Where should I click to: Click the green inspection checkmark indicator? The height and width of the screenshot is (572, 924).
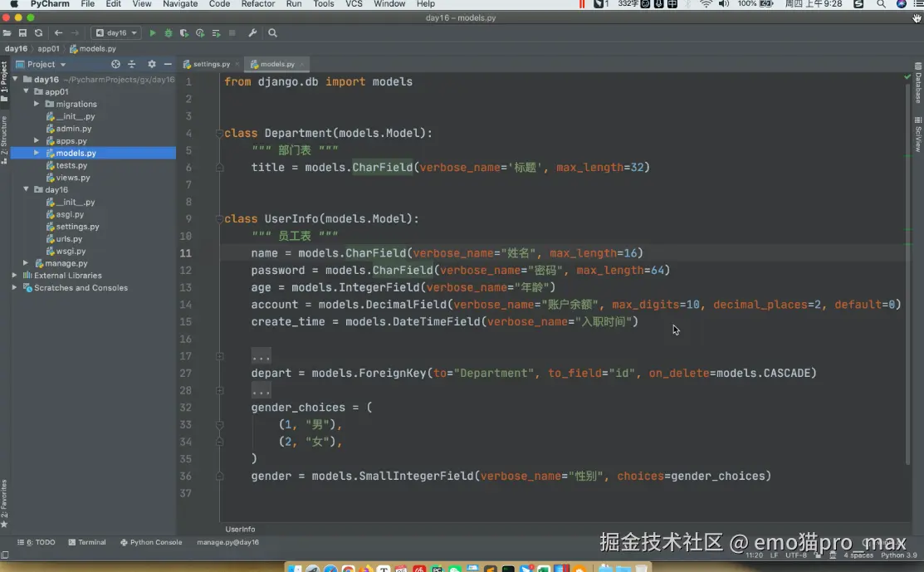click(x=907, y=76)
